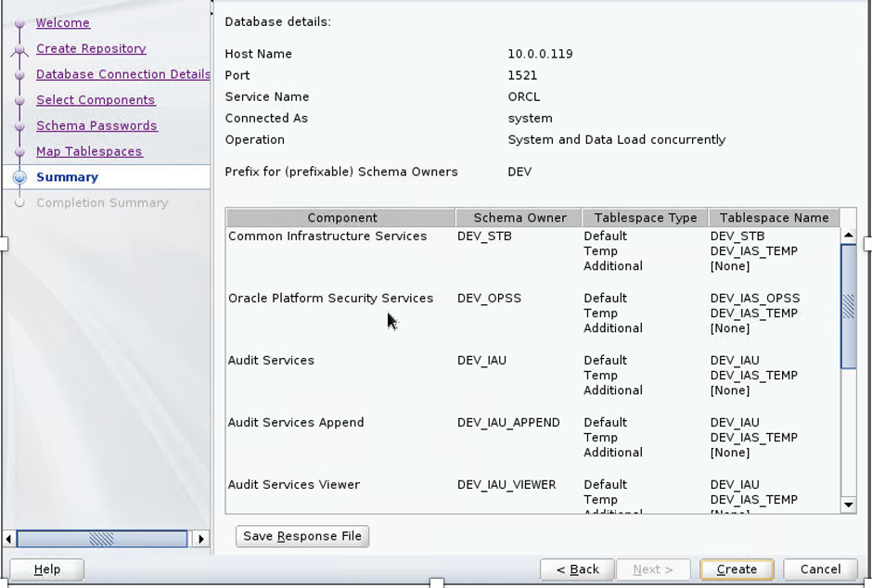Open Database Connection Details step

coord(122,74)
